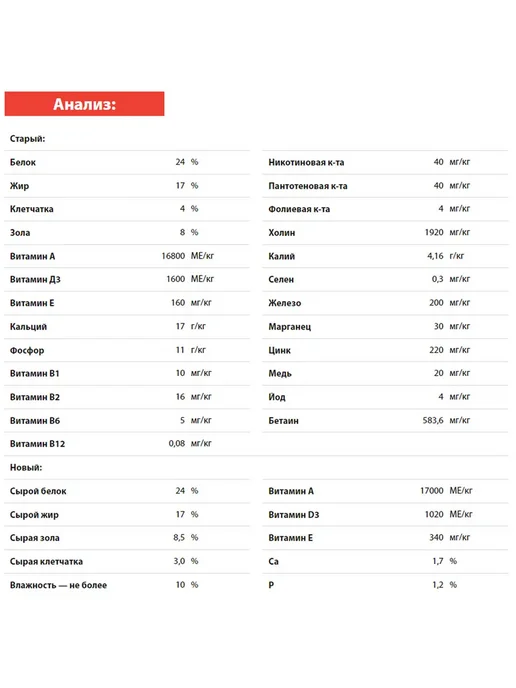Select the Сырой белок row
This screenshot has width=516, height=688.
pos(127,491)
